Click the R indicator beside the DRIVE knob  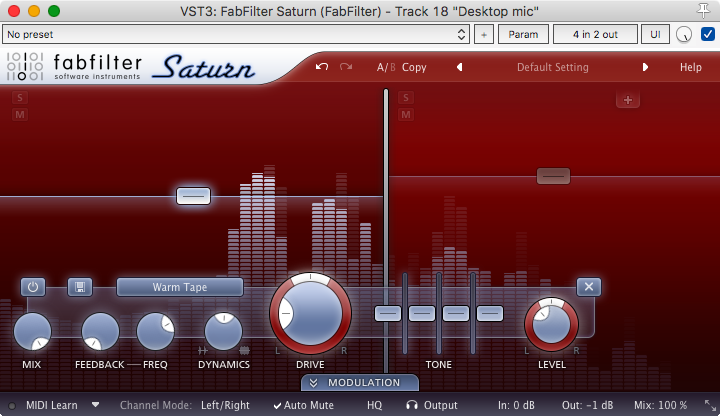click(x=344, y=351)
